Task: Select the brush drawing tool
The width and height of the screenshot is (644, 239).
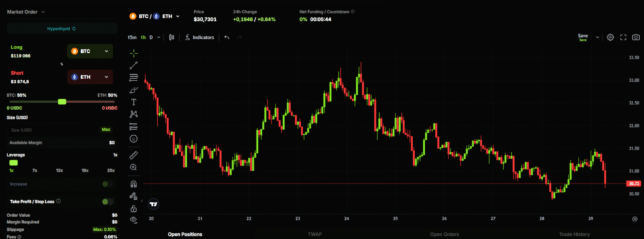Action: [x=133, y=89]
